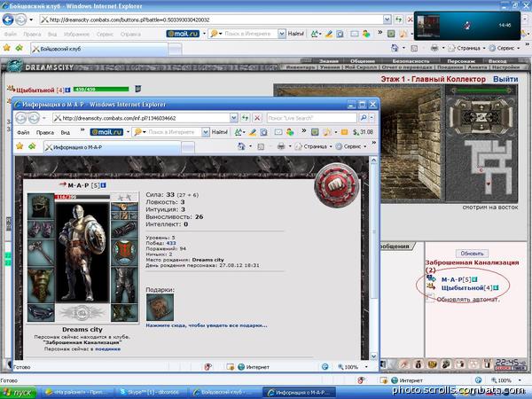Click the belt slot in M-A-P's equipment
Viewport: 532px width, 399px height.
click(41, 312)
